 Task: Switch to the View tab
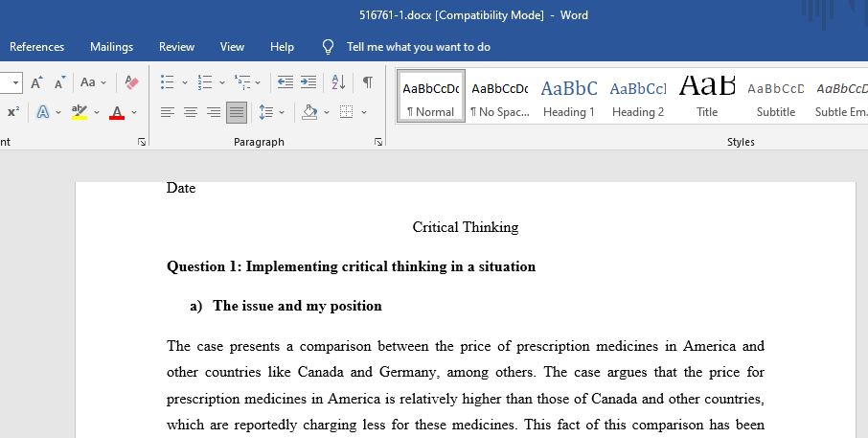click(x=232, y=47)
